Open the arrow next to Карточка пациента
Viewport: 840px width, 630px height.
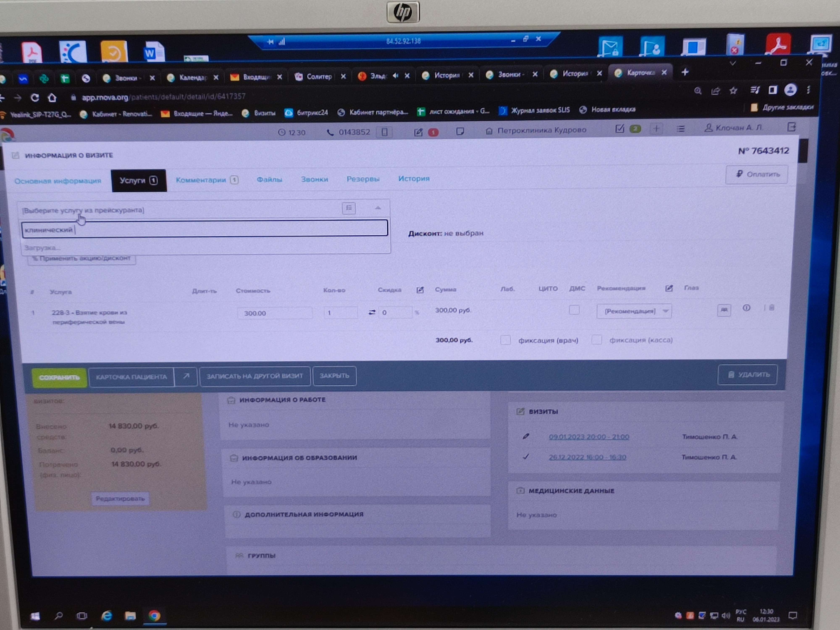186,376
